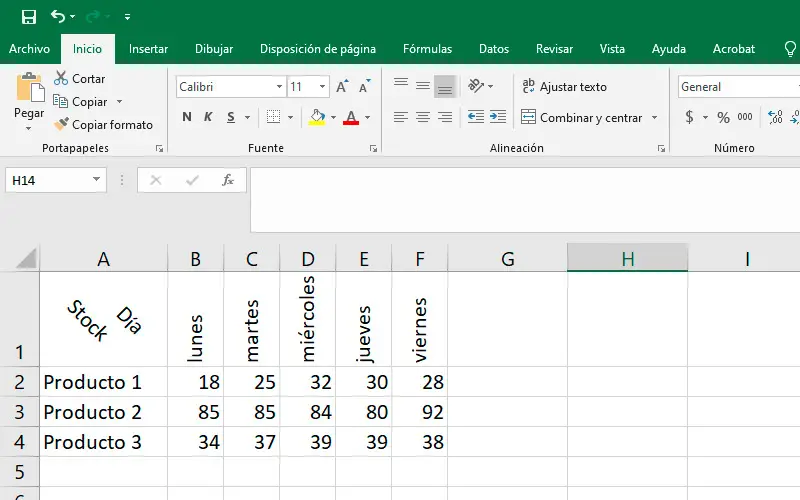
Task: Click the Cortar scissors icon
Action: [x=61, y=78]
